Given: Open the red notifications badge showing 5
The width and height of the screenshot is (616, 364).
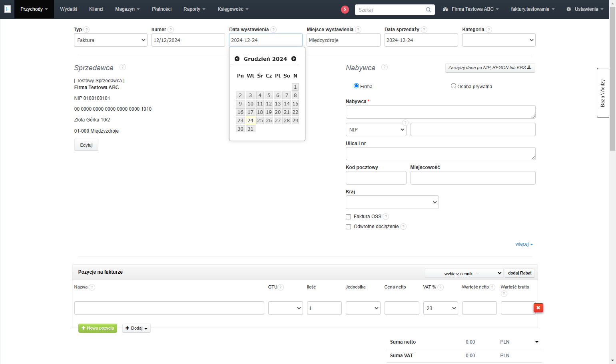Looking at the screenshot, I should [345, 10].
